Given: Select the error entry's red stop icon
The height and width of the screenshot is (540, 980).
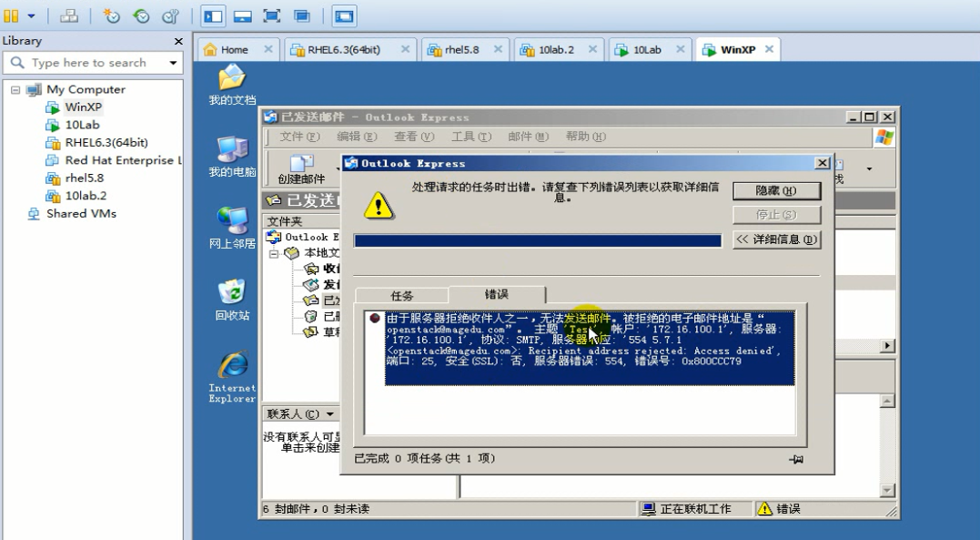Looking at the screenshot, I should pyautogui.click(x=374, y=318).
